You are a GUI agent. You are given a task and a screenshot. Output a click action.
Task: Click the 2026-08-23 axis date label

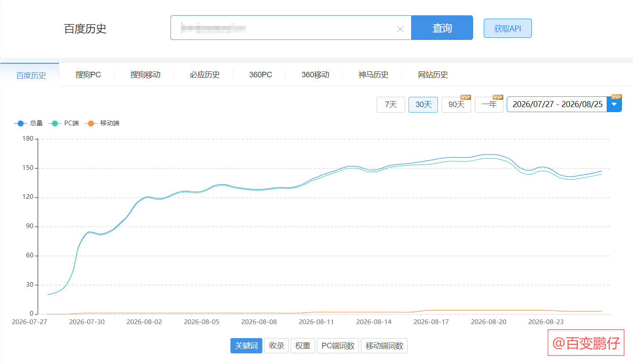click(x=546, y=322)
